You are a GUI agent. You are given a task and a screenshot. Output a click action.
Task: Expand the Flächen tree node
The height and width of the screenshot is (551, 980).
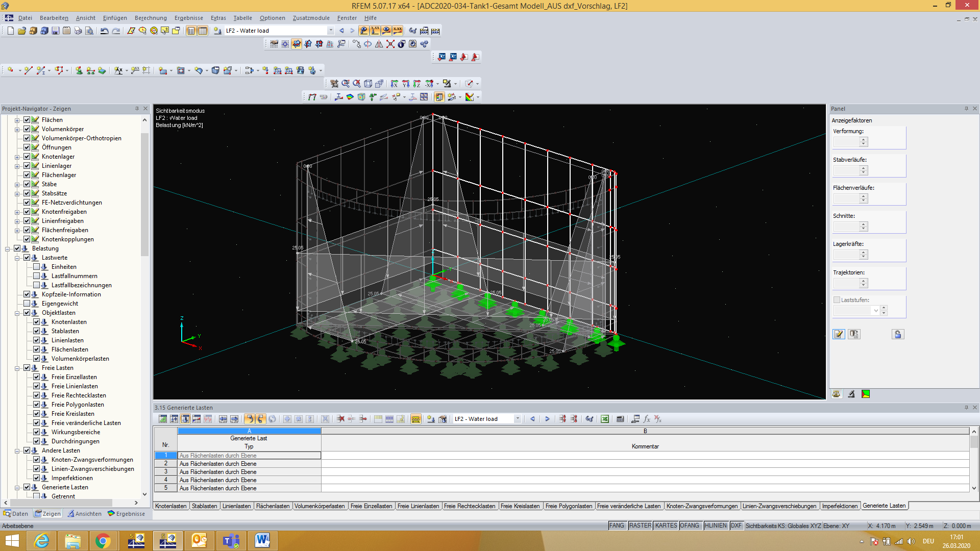click(x=17, y=120)
